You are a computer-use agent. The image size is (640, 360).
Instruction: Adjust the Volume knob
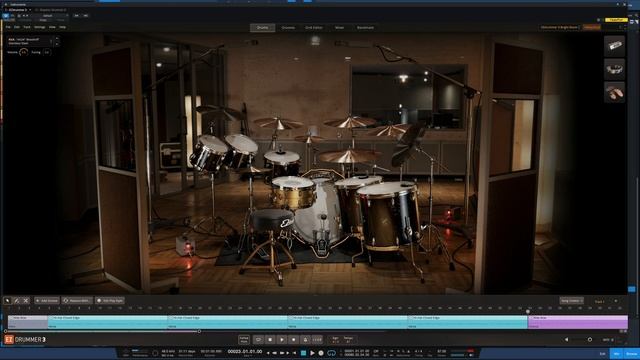coord(24,52)
